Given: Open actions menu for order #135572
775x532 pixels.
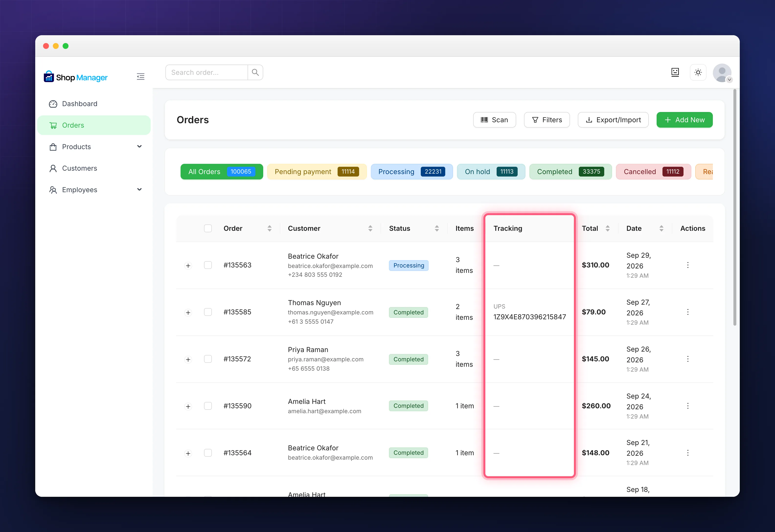Looking at the screenshot, I should (x=688, y=359).
